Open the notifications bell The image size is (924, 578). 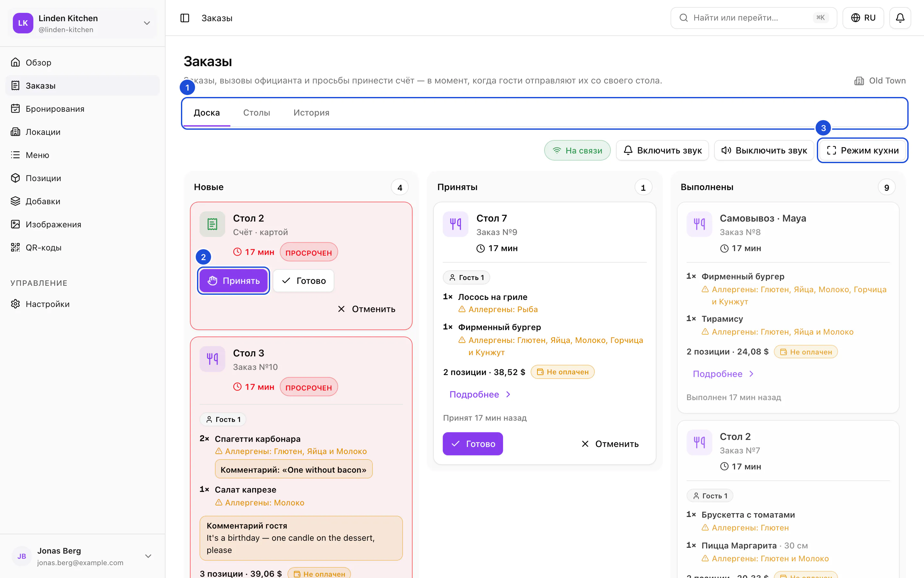click(900, 18)
